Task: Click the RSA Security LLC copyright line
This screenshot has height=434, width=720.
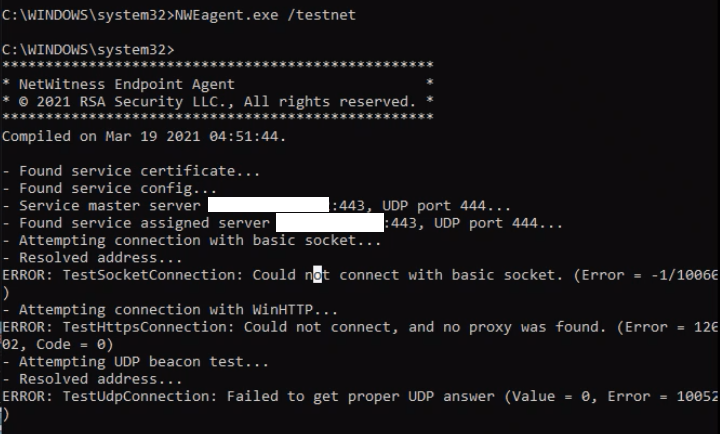Action: [x=218, y=101]
